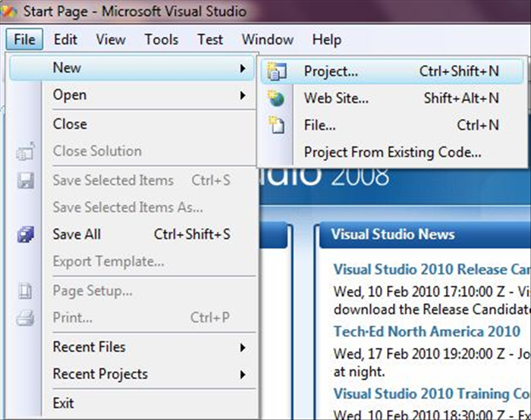Viewport: 531px width, 420px height.
Task: Click 'download the Release Candidate' text
Action: (x=432, y=309)
